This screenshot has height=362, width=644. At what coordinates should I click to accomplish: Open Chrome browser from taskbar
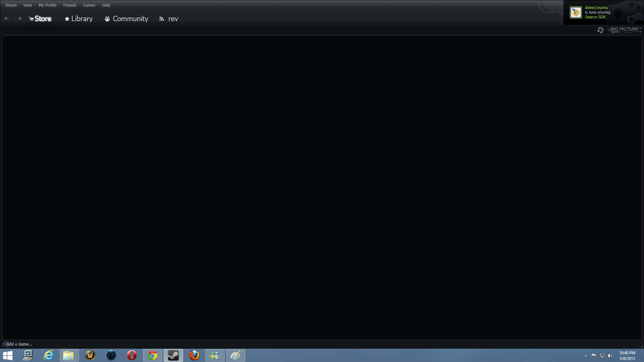coord(152,355)
